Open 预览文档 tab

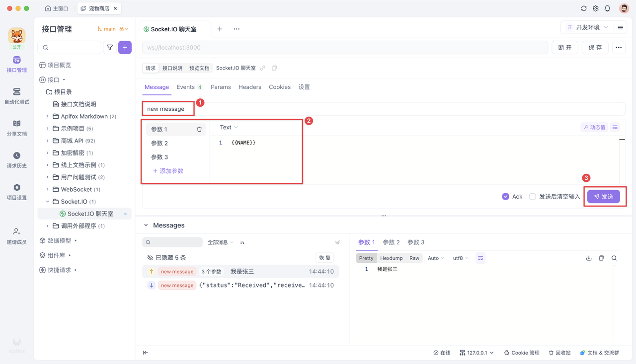click(199, 68)
